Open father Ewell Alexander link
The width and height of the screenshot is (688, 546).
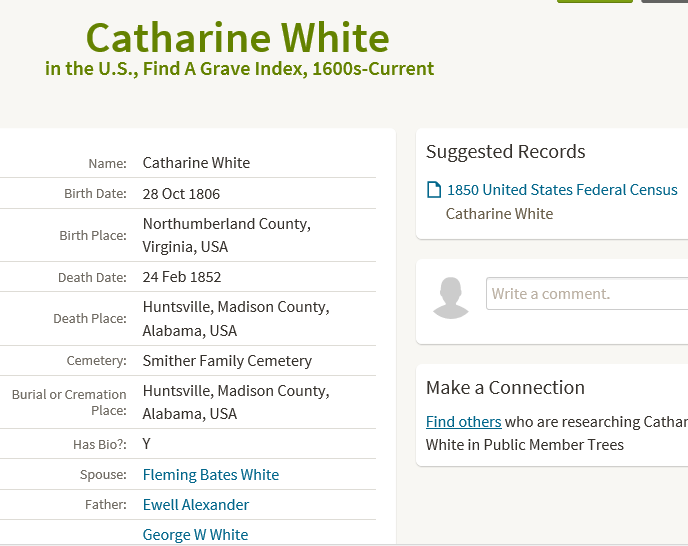coord(196,505)
